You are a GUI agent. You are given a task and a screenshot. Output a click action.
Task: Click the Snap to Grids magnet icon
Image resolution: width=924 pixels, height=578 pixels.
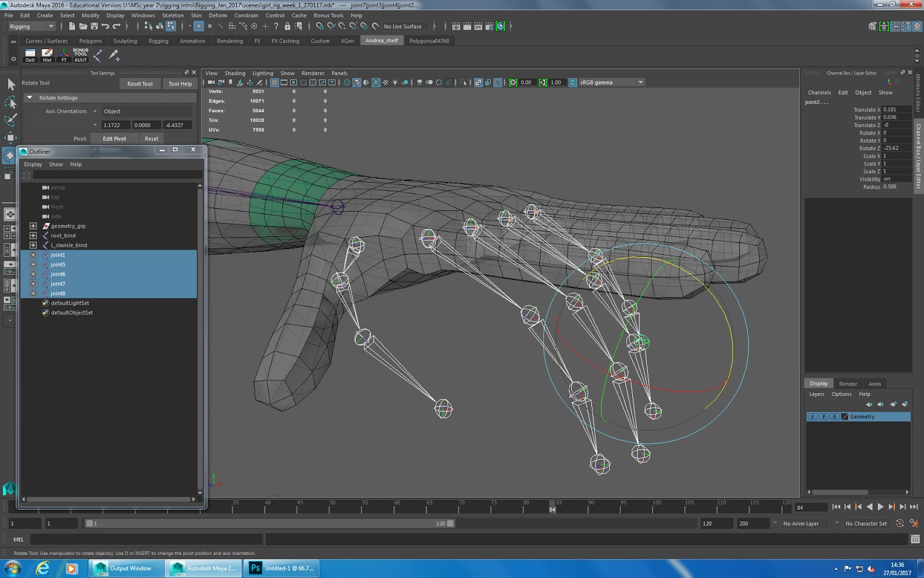coord(319,26)
